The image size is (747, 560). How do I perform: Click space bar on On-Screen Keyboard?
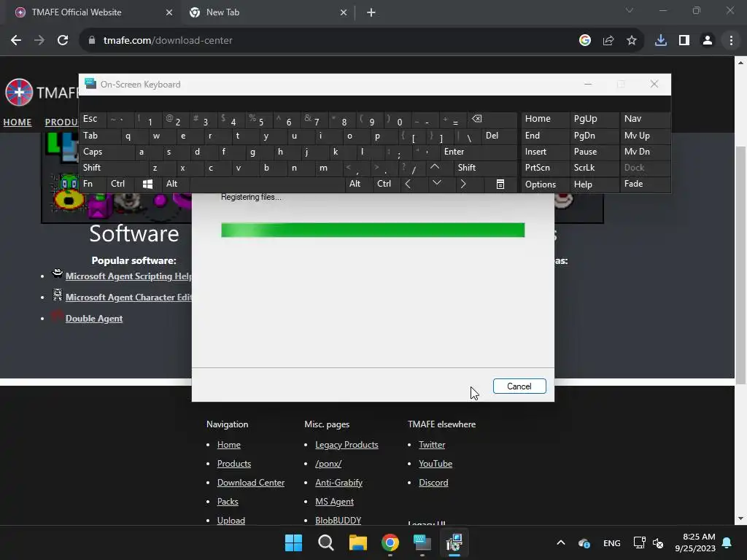point(267,184)
